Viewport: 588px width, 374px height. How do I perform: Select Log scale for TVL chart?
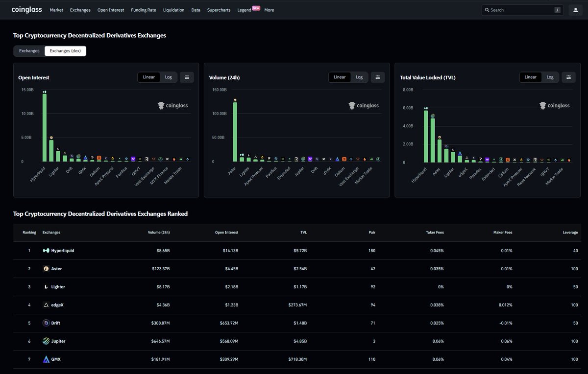[550, 77]
